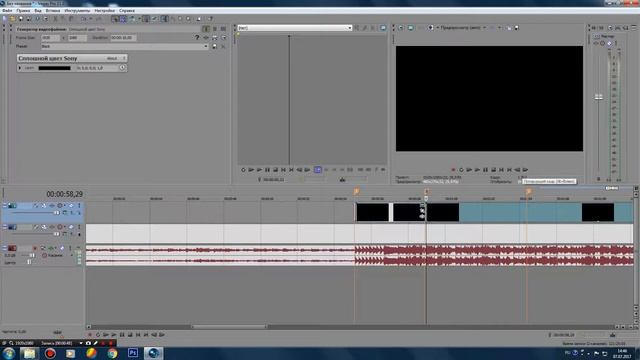
Task: Click the Frame Size width field
Action: [x=50, y=38]
